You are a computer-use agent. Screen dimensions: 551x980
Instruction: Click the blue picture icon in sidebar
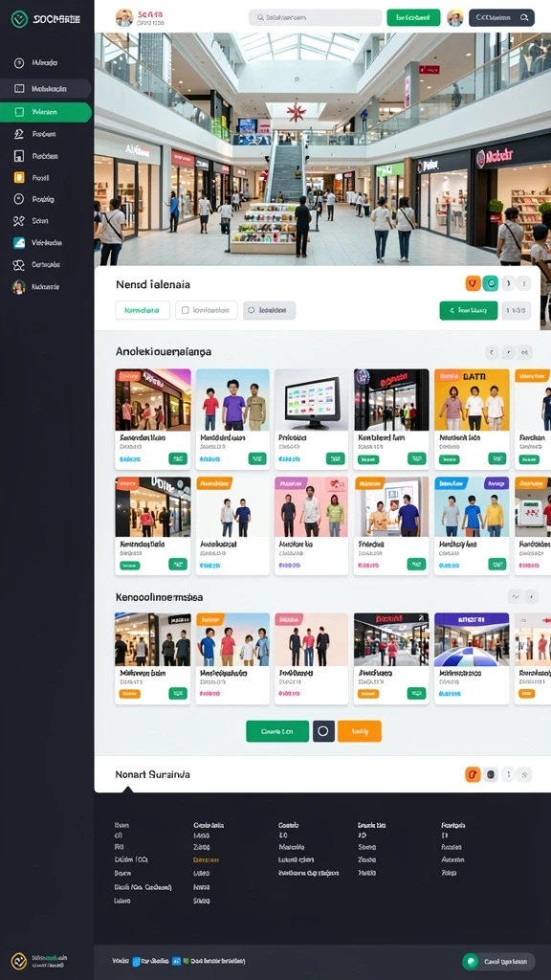pos(19,243)
